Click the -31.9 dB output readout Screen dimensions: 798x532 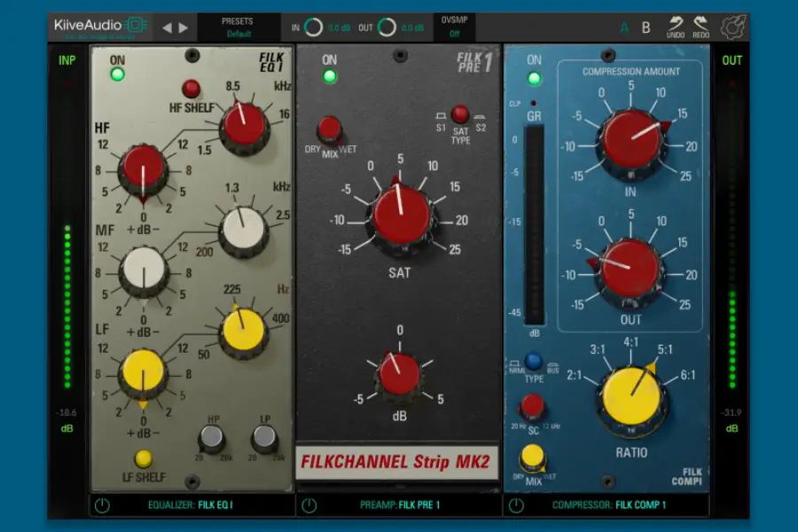[731, 413]
